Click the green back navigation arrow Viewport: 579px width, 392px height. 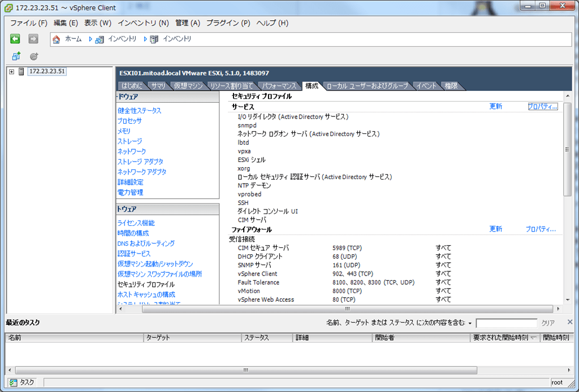coord(15,39)
